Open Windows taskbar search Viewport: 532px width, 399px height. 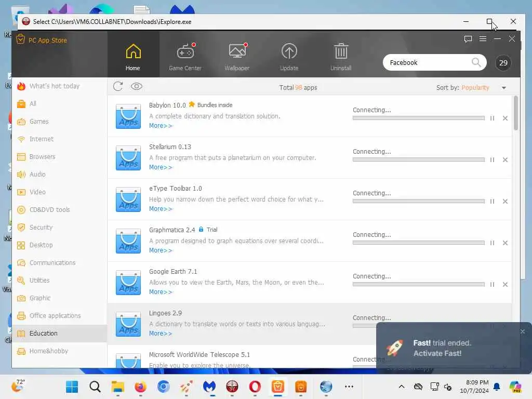pos(95,387)
